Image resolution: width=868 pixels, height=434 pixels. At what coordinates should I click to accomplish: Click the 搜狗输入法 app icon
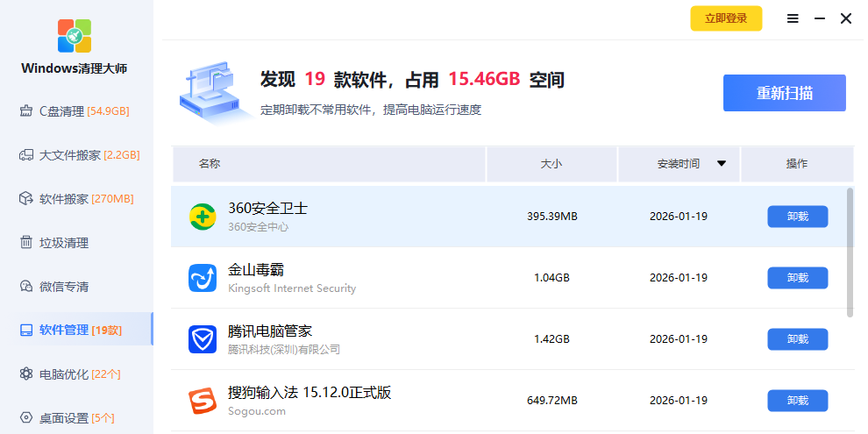203,401
